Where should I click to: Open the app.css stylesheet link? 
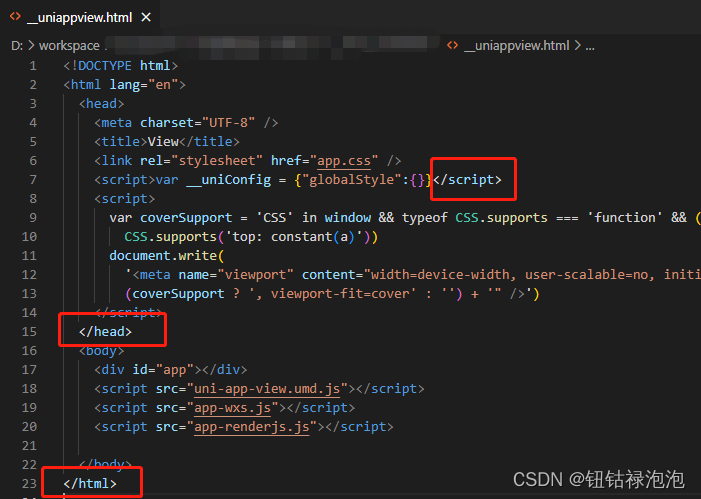pos(344,161)
